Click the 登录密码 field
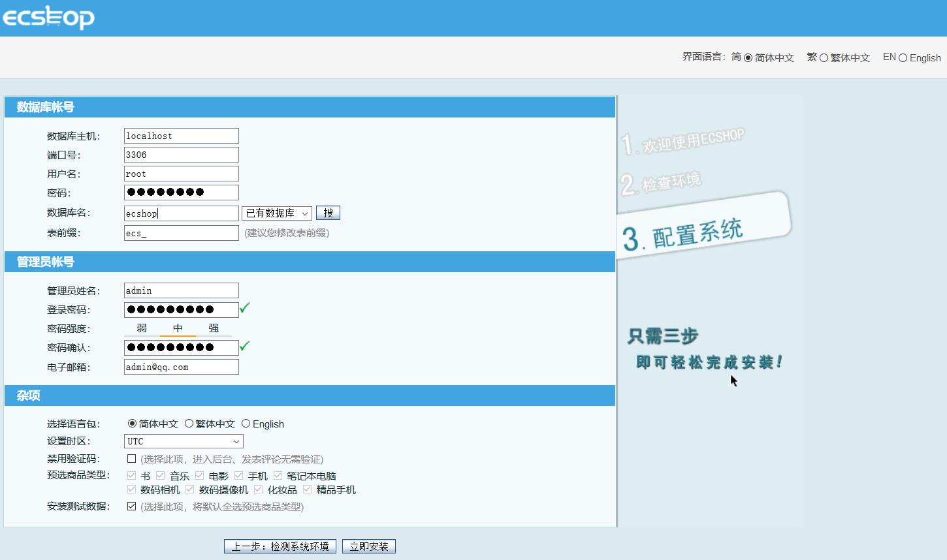Image resolution: width=947 pixels, height=560 pixels. (182, 310)
